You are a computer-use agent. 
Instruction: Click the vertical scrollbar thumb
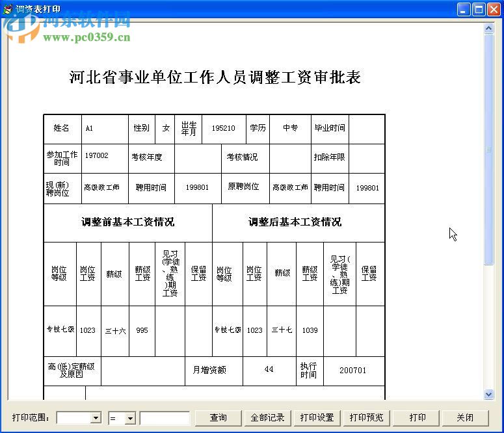point(488,150)
